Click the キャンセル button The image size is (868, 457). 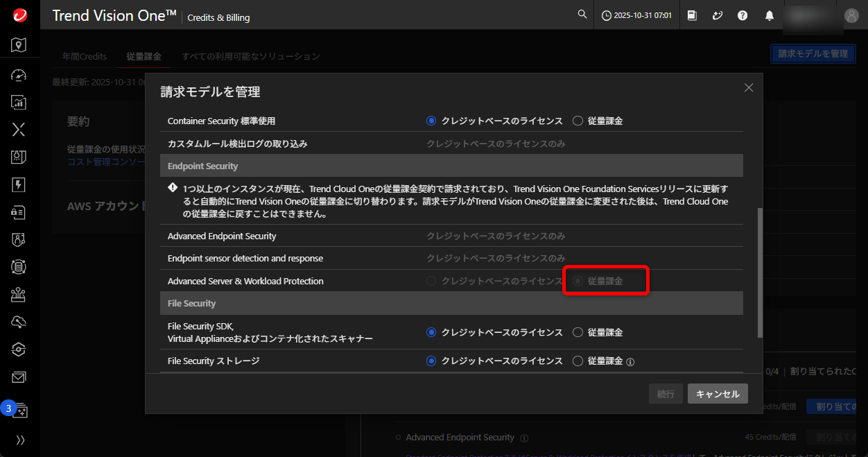tap(718, 394)
